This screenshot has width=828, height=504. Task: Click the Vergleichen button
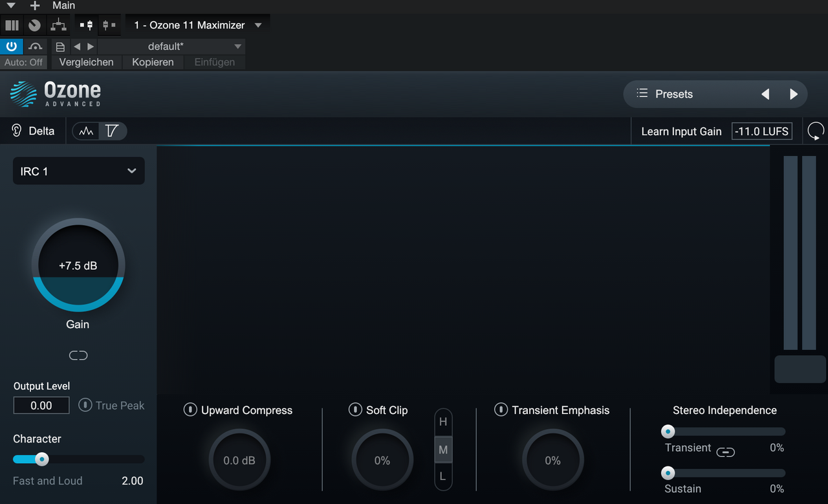[86, 62]
